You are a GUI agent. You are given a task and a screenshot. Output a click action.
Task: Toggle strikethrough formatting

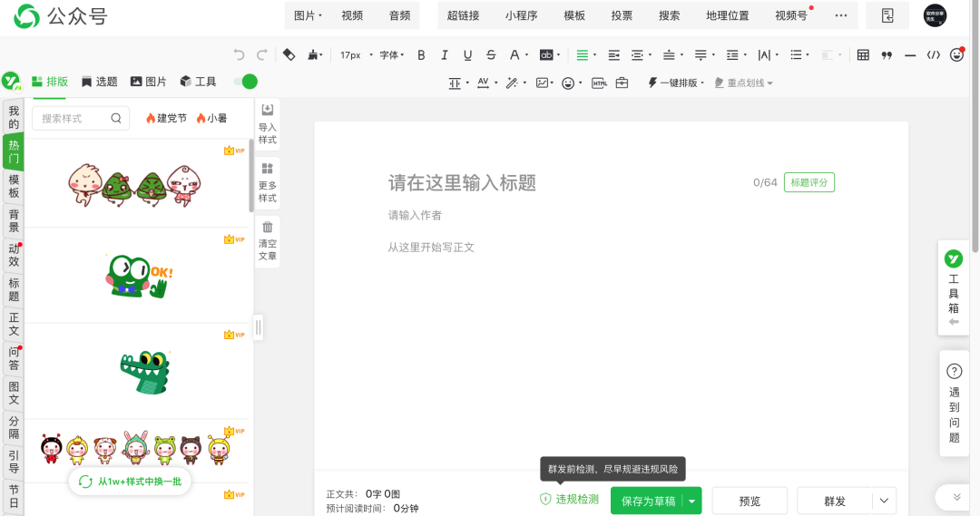pos(491,55)
